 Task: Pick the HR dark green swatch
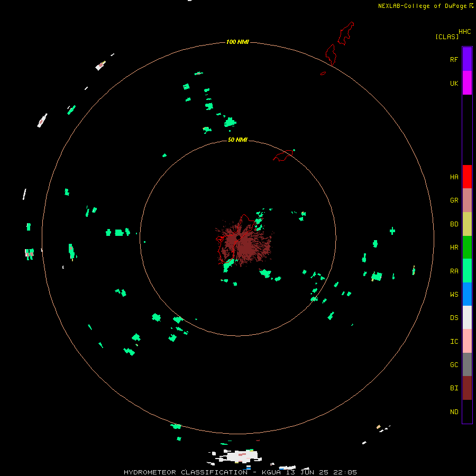pos(467,248)
